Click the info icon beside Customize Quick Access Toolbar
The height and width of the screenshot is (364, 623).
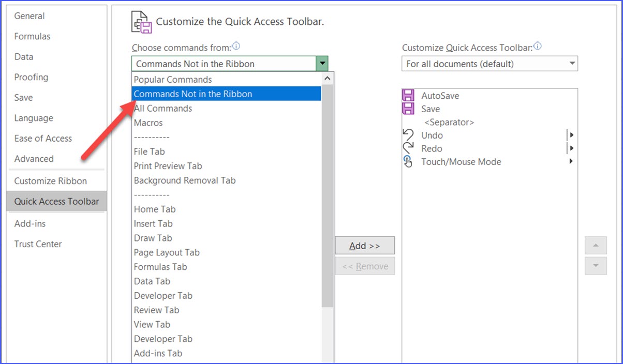[537, 45]
